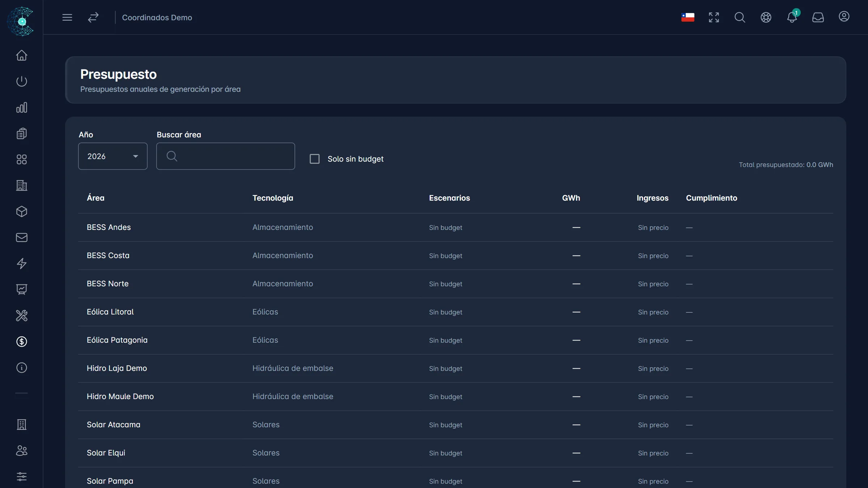Open the tall building icon above users

pyautogui.click(x=22, y=425)
